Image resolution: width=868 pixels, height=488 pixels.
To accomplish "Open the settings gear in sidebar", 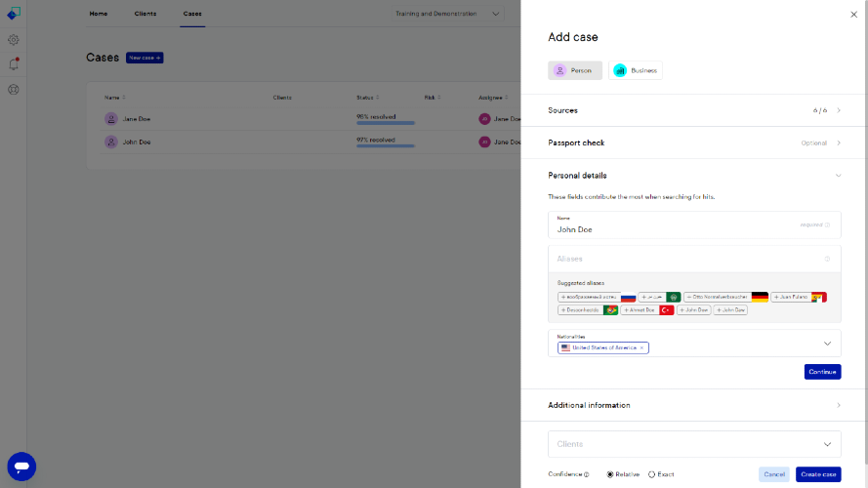I will click(14, 40).
